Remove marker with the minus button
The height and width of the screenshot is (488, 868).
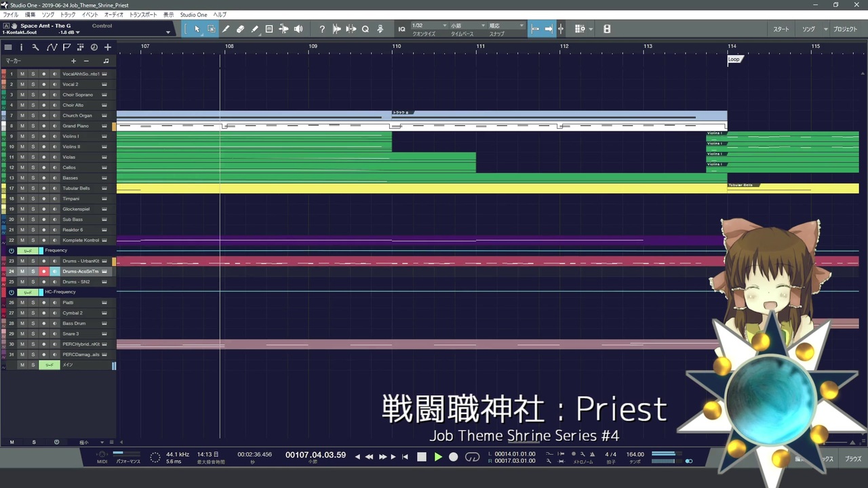pos(86,61)
